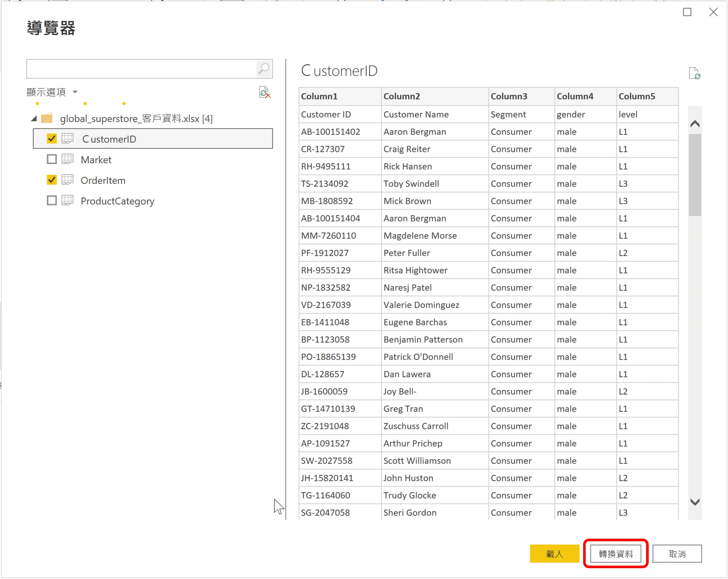Collapse the global_superstore xlsx tree node
Viewport: 728px width, 579px height.
click(34, 119)
